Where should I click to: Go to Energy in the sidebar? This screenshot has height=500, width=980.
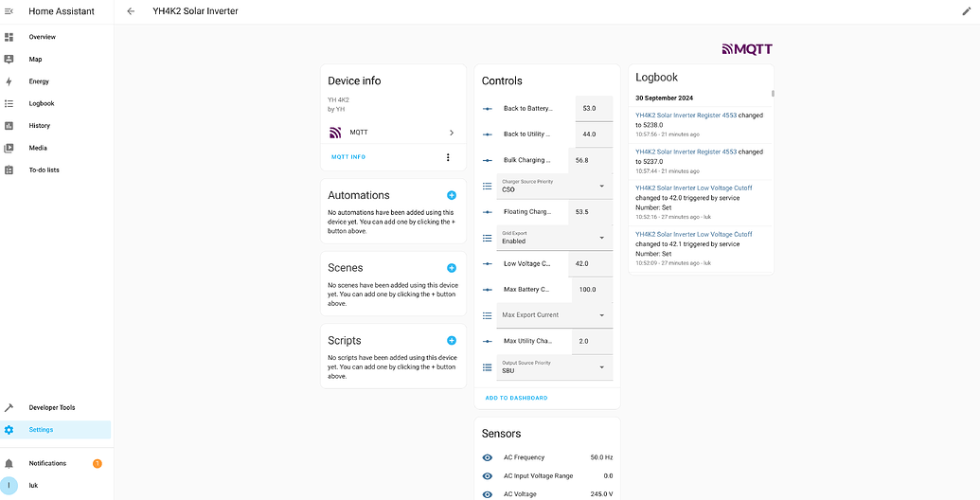[x=39, y=81]
